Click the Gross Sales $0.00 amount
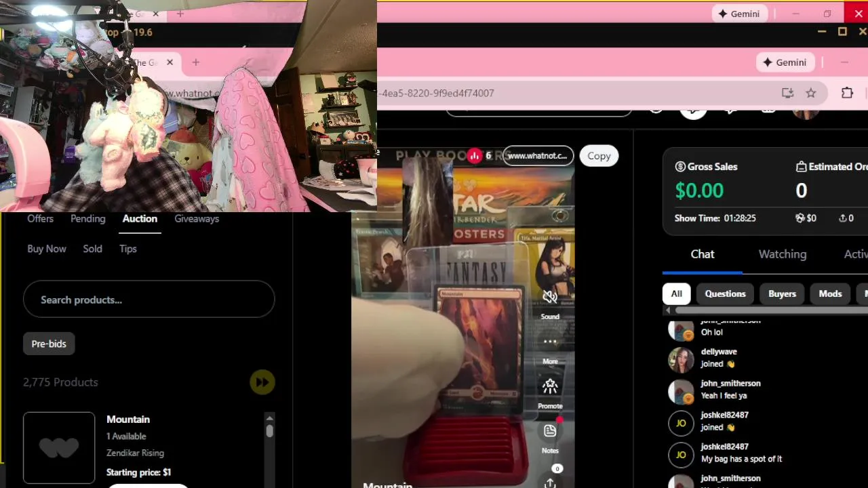The height and width of the screenshot is (488, 868). pos(699,190)
